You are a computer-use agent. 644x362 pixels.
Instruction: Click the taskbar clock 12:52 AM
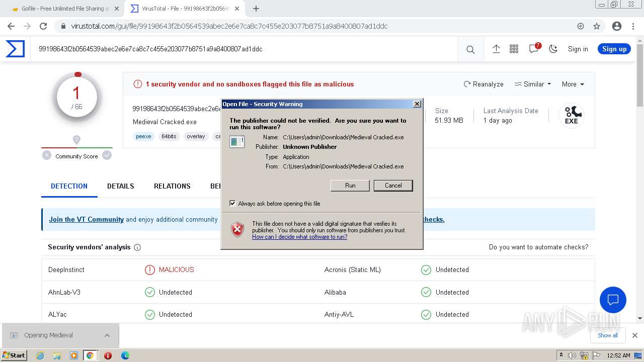tap(619, 355)
